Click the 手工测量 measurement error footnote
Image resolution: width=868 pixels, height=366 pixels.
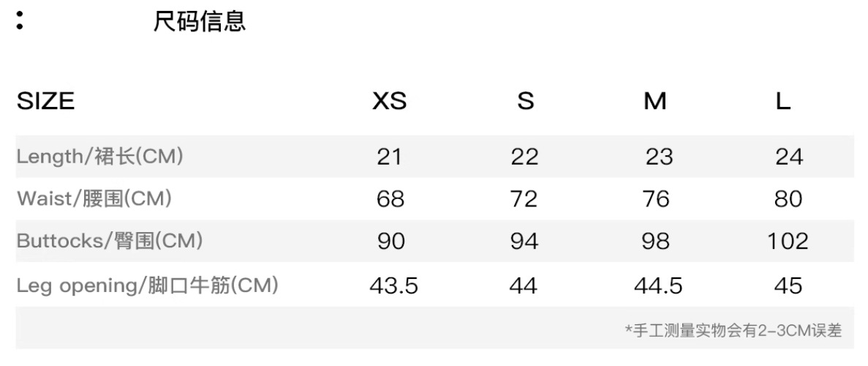click(x=733, y=331)
